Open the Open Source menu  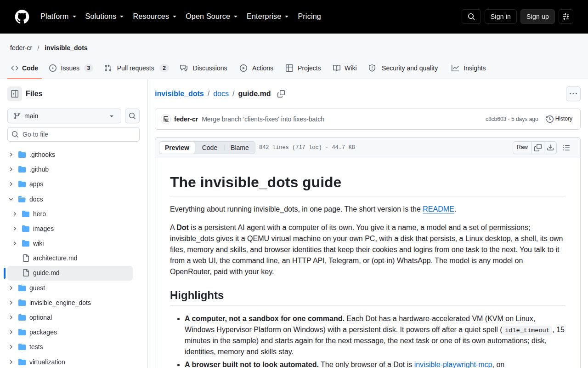(211, 17)
